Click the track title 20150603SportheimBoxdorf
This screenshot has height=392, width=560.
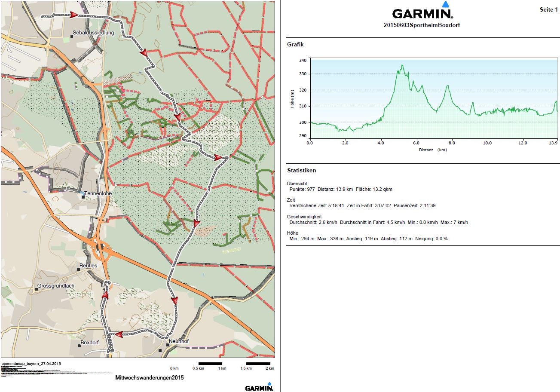(x=422, y=25)
